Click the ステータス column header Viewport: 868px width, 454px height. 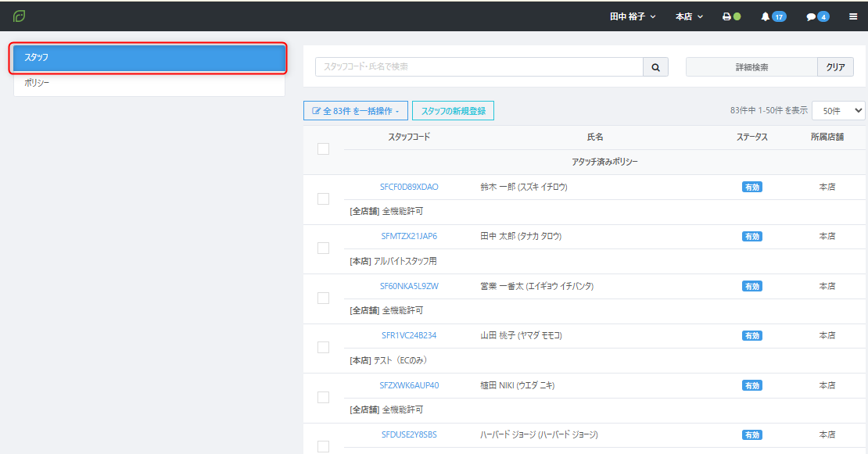(751, 137)
